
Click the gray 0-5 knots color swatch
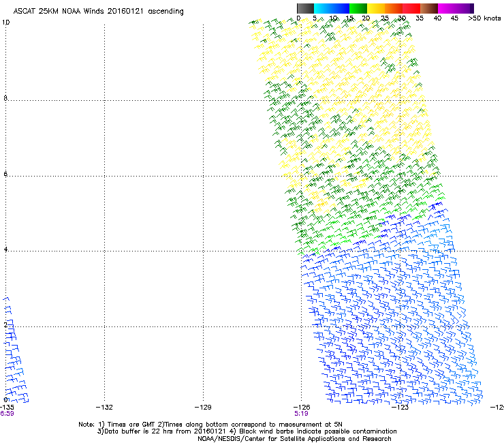305,8
